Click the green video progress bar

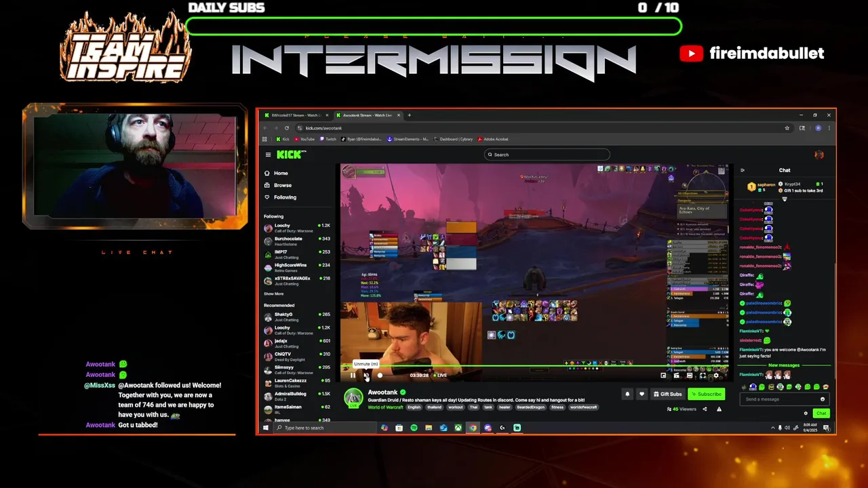(x=535, y=367)
